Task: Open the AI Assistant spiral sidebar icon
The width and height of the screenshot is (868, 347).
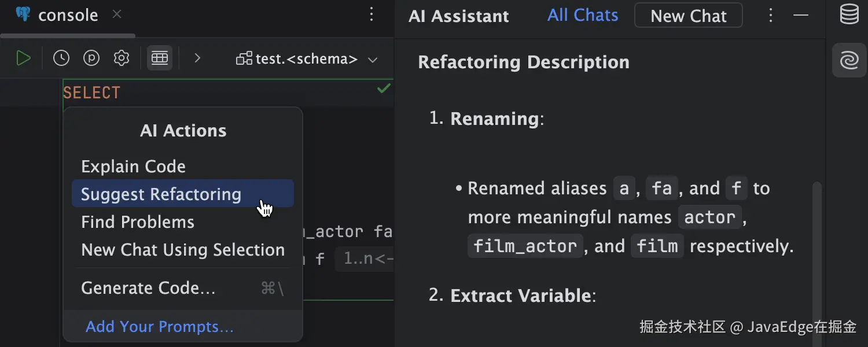Action: point(849,60)
